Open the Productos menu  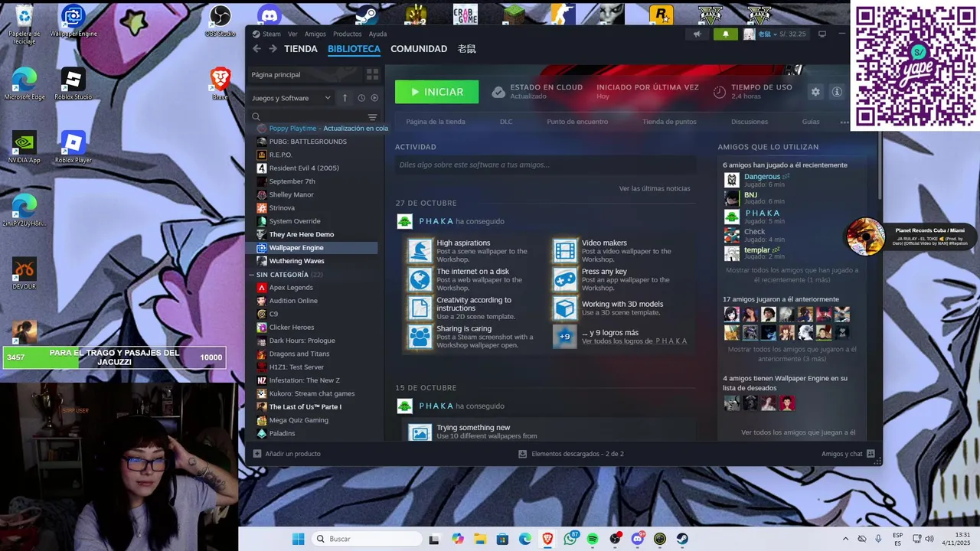(x=347, y=34)
